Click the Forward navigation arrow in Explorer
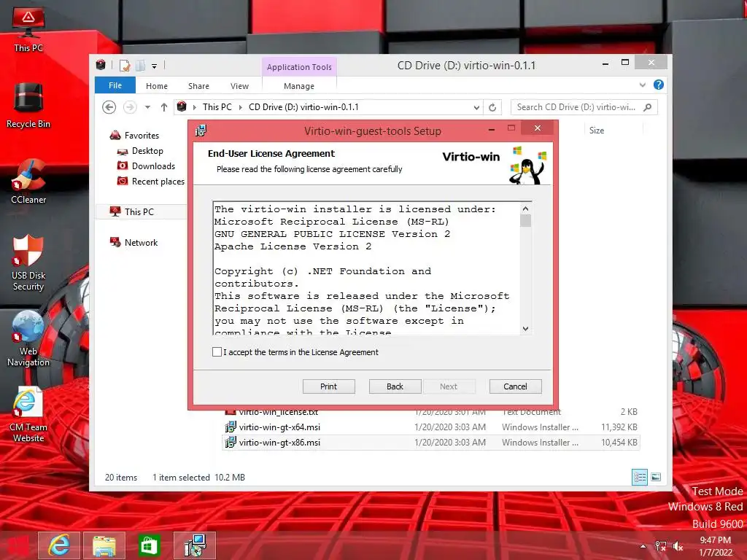747x560 pixels. point(130,107)
